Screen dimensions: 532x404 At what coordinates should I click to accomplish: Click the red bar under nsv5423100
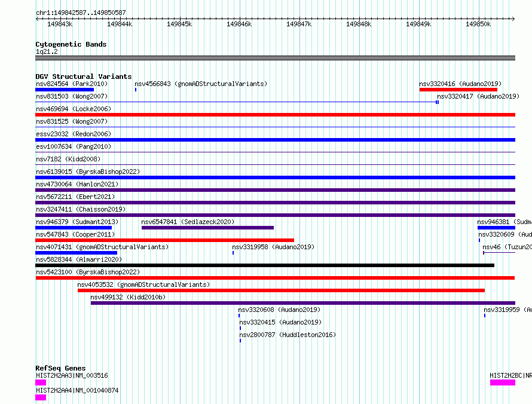(275, 278)
